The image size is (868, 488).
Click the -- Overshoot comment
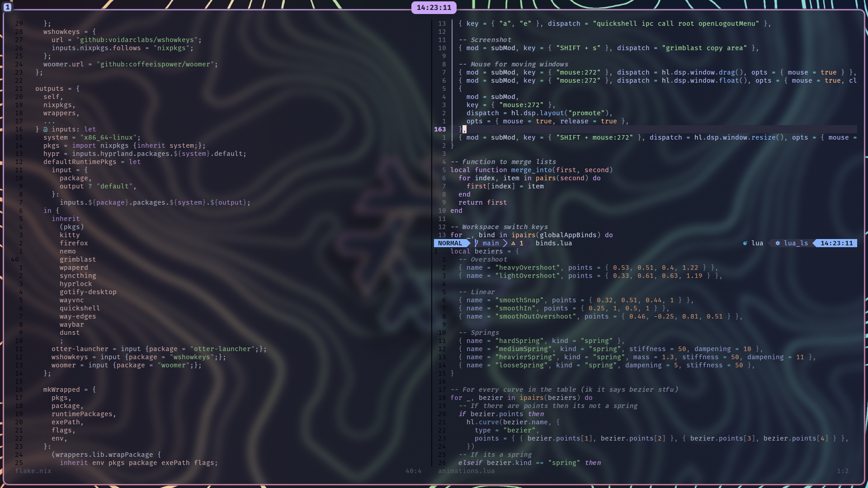pos(483,259)
